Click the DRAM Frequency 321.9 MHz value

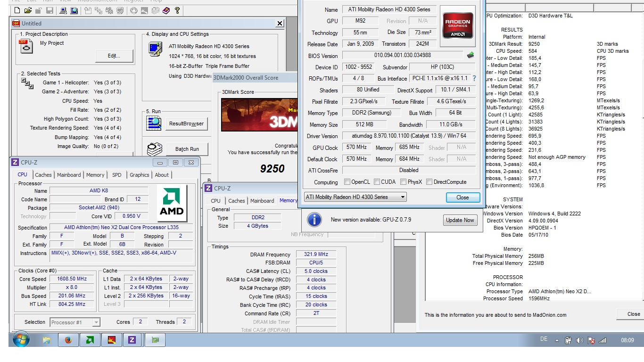[x=316, y=255]
